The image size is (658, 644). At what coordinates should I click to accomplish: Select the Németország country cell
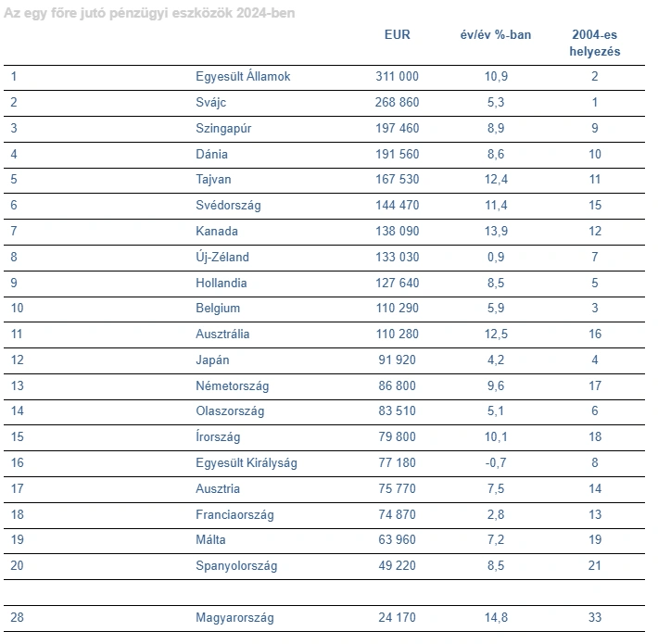click(x=232, y=386)
